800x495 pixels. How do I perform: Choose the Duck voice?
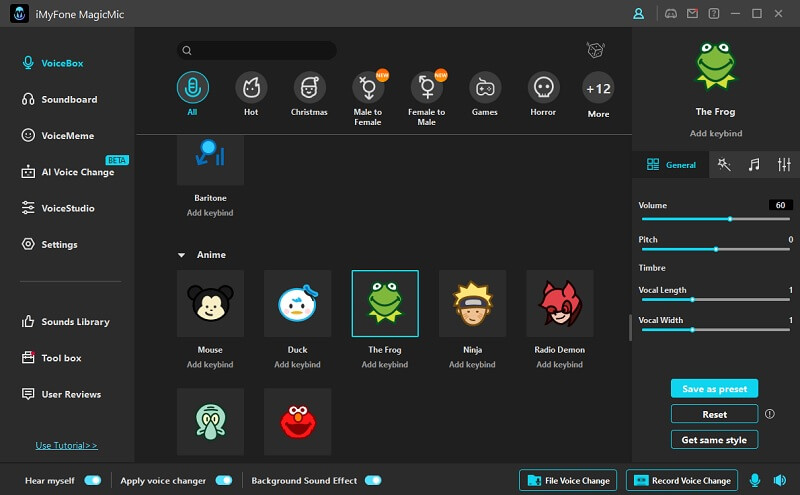(297, 304)
